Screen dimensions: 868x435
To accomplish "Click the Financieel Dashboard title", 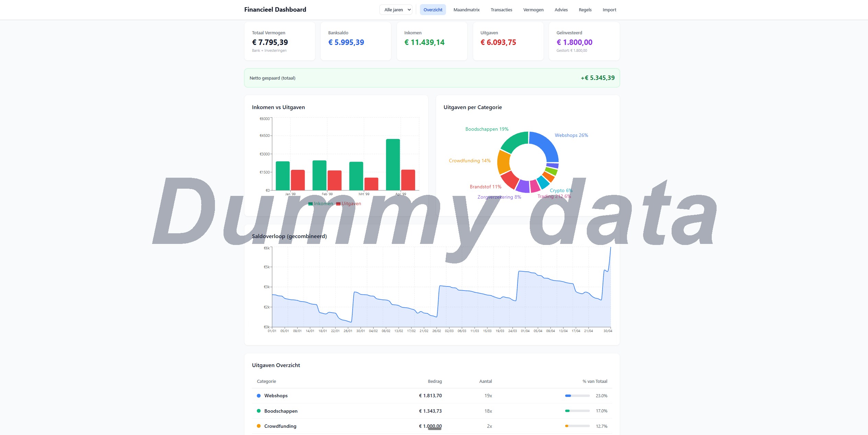I will pos(275,10).
